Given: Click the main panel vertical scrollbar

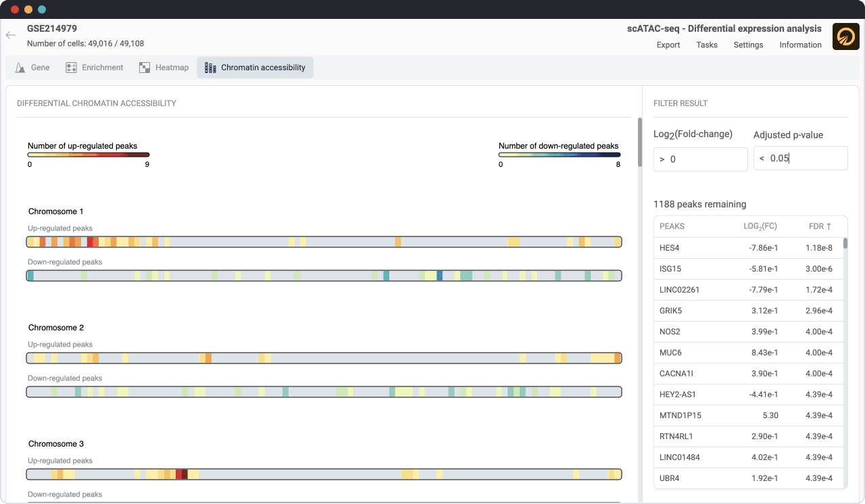Looking at the screenshot, I should (x=639, y=143).
